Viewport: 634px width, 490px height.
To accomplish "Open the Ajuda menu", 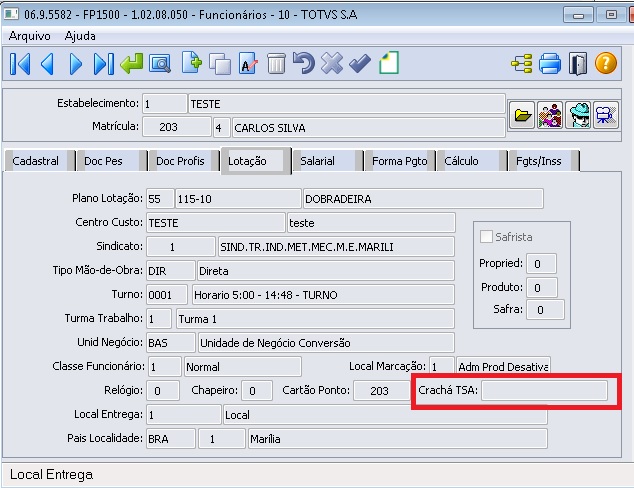I will pyautogui.click(x=80, y=36).
